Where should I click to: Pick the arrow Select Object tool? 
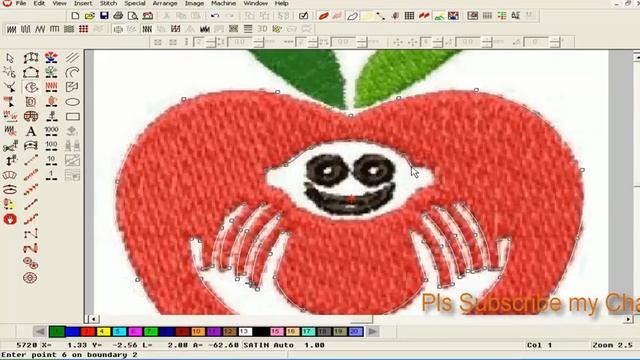[x=10, y=58]
